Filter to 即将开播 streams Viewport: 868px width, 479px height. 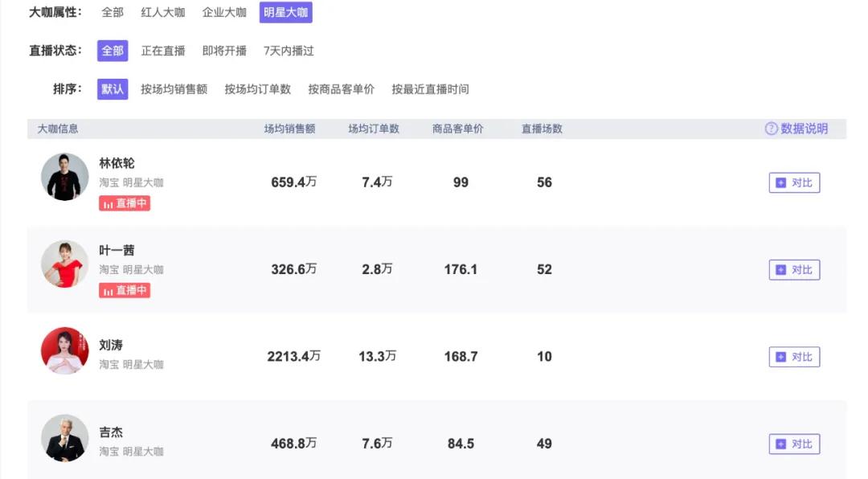coord(224,51)
